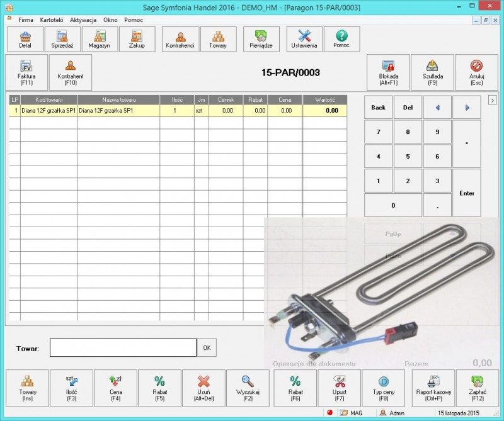This screenshot has width=504, height=421.
Task: Click Raport kasowy (Ctrl+P) button
Action: pos(433,388)
